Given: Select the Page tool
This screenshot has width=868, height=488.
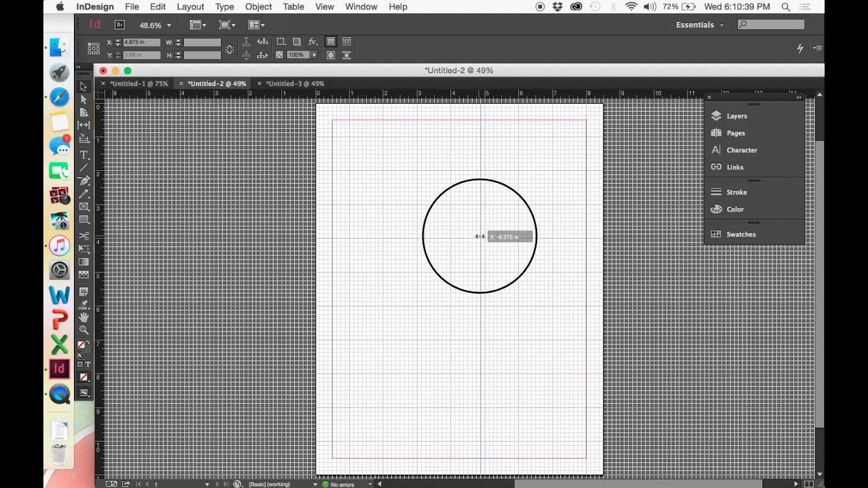Looking at the screenshot, I should (84, 113).
